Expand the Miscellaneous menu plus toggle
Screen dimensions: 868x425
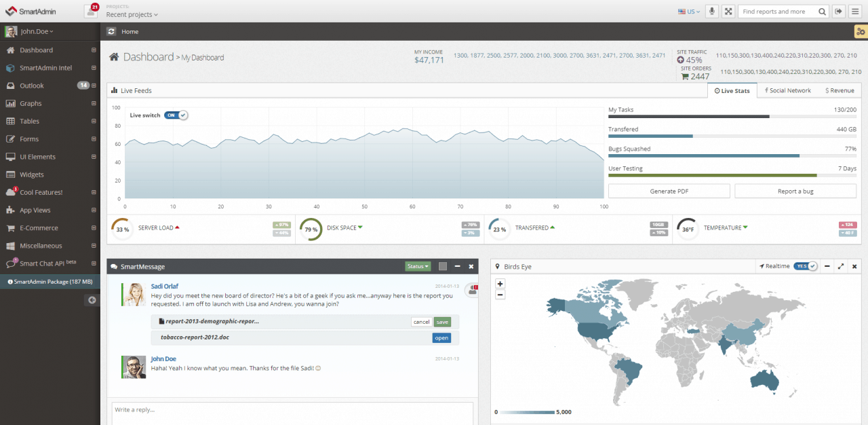[x=94, y=246]
